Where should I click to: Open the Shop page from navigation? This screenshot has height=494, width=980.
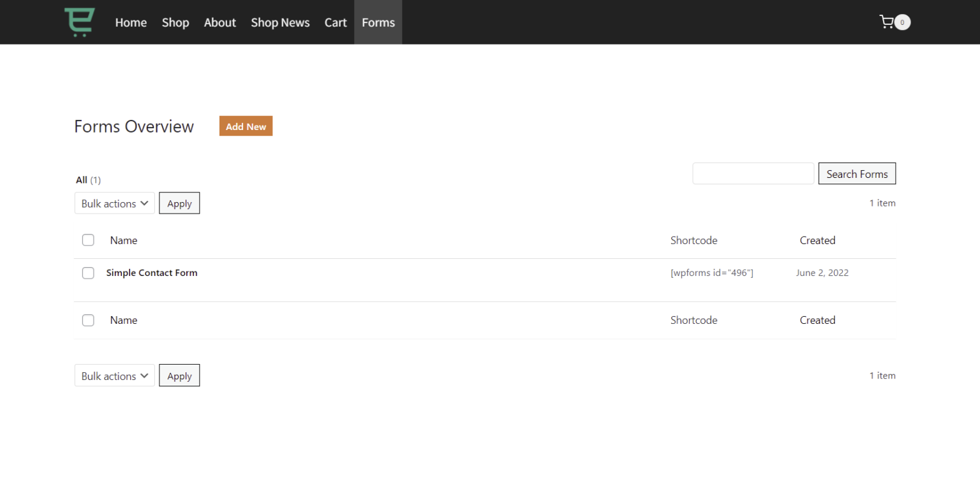pyautogui.click(x=175, y=22)
